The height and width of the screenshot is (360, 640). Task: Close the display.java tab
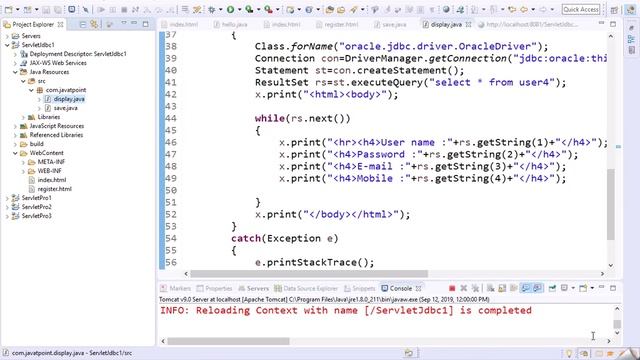(469, 24)
